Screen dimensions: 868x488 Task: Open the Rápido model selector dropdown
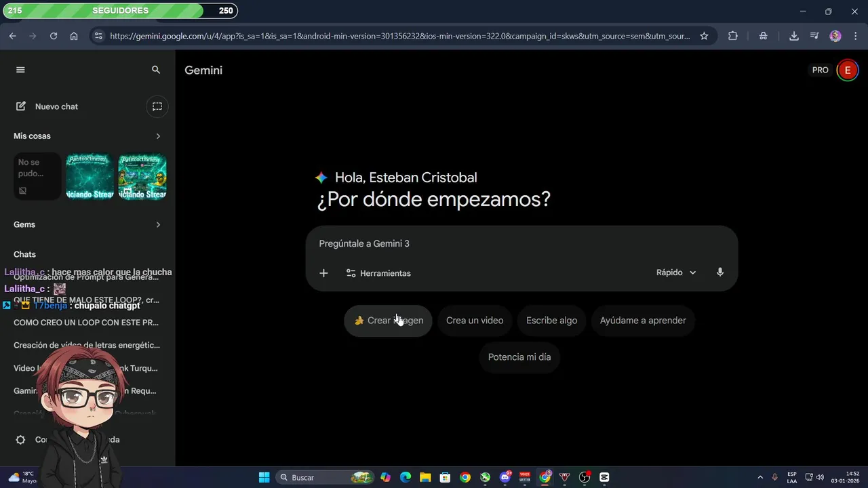tap(676, 272)
